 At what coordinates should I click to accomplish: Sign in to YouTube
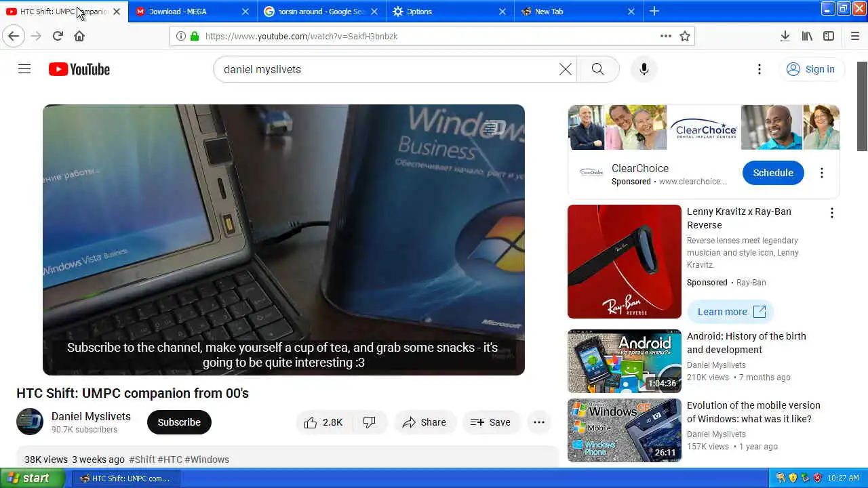click(810, 69)
